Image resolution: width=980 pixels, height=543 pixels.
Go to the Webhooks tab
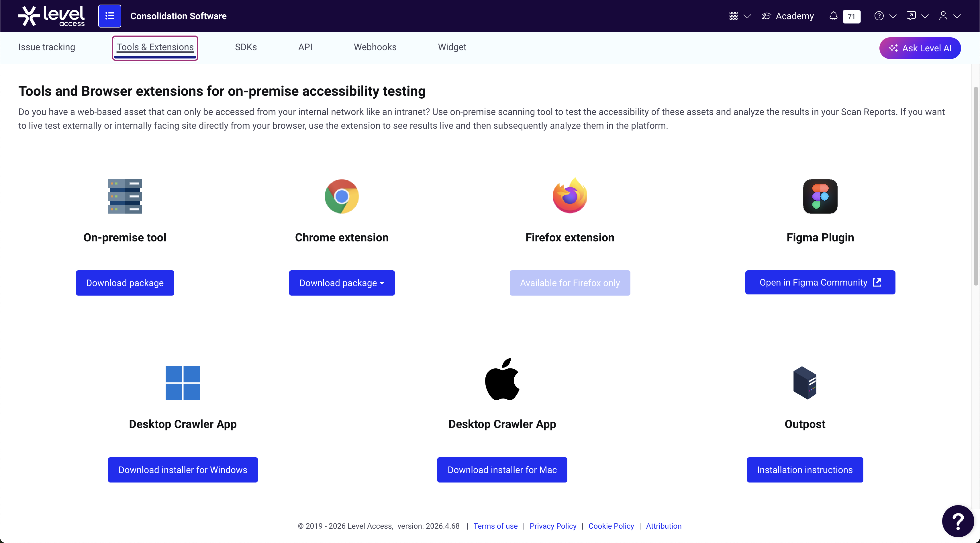click(x=375, y=47)
